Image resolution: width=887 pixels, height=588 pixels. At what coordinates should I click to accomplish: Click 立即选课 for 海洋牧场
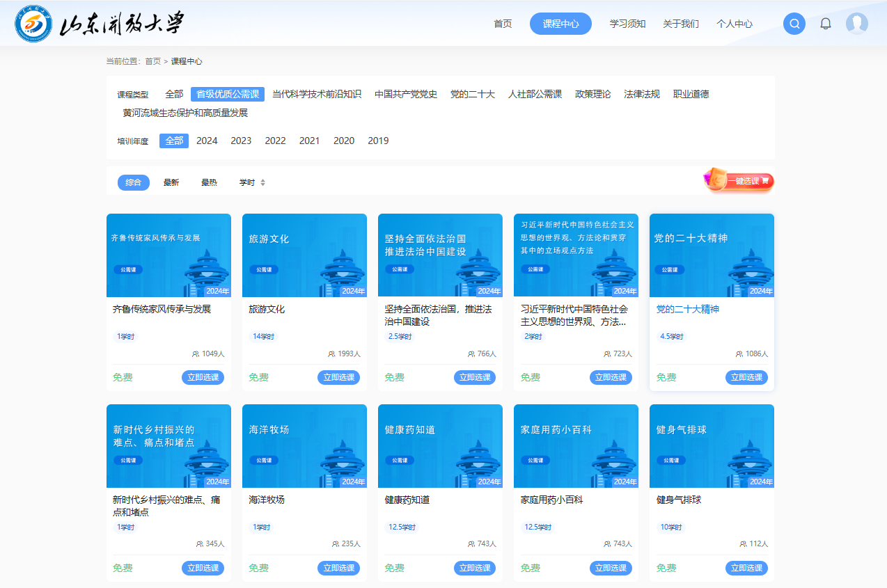pos(338,568)
